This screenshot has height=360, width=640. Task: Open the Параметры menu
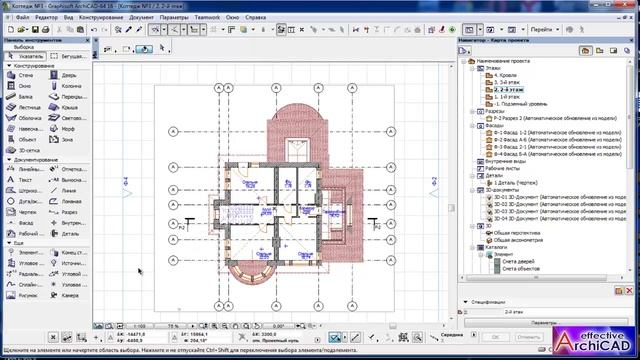coord(174,18)
